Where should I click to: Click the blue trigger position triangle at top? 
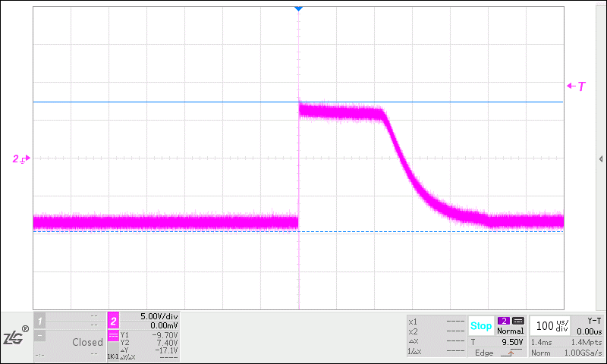pyautogui.click(x=298, y=8)
